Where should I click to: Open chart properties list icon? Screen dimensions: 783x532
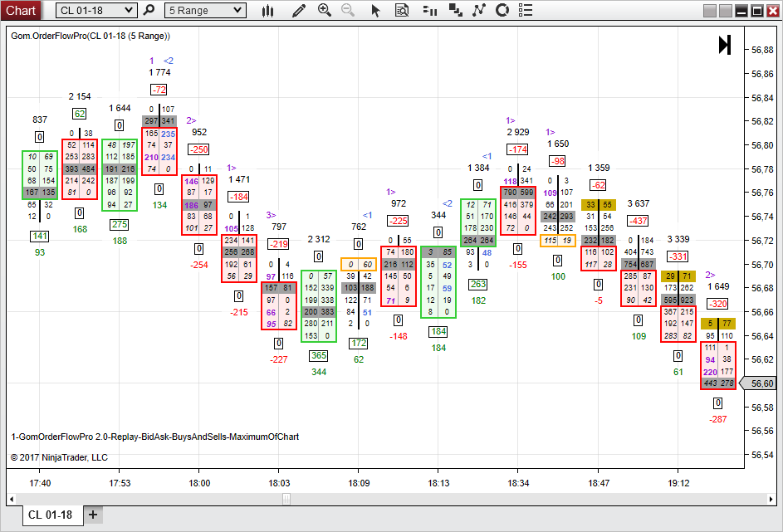coord(525,10)
